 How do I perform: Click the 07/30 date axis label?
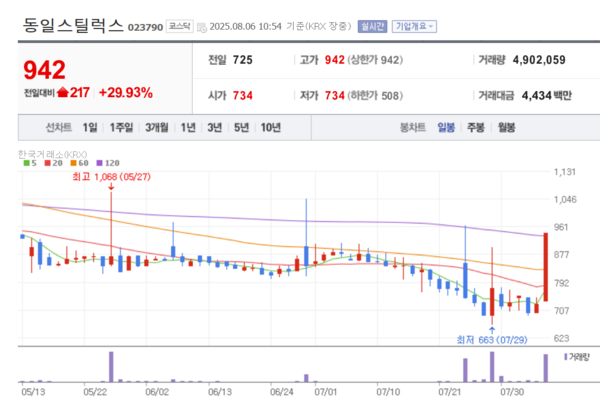pos(512,392)
